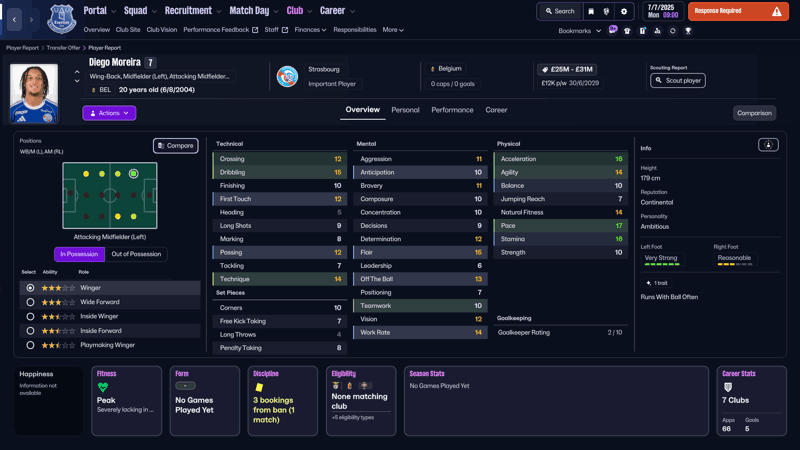The height and width of the screenshot is (450, 800).
Task: Switch to Out of Possession view
Action: (136, 254)
